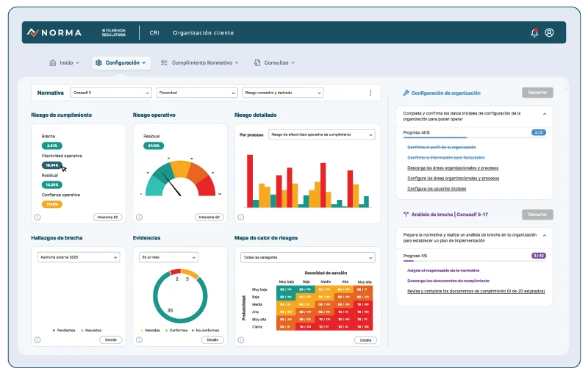Click the Pendientes legend item
This screenshot has width=588, height=374.
tap(64, 331)
